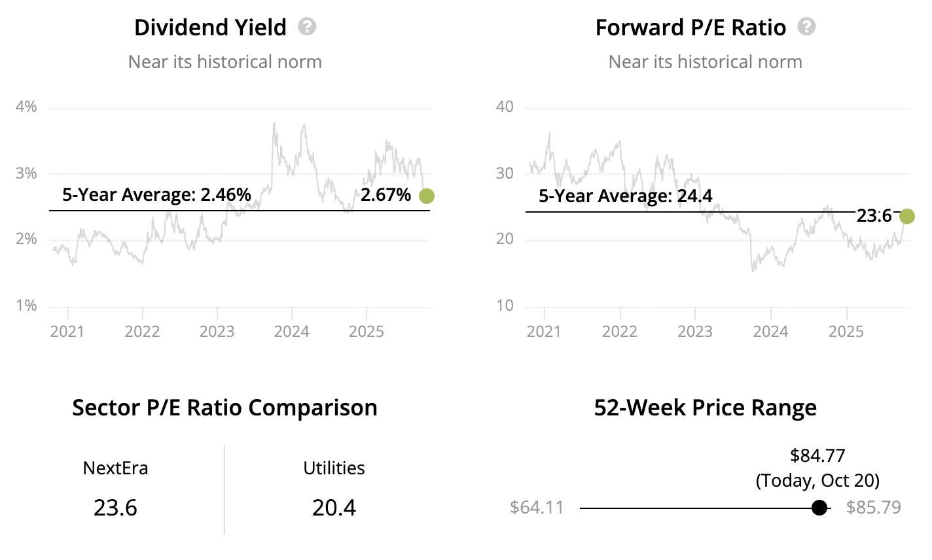Select the green dot marking 23.6 P/E
Viewport: 932px width, 560px height.
pyautogui.click(x=907, y=216)
